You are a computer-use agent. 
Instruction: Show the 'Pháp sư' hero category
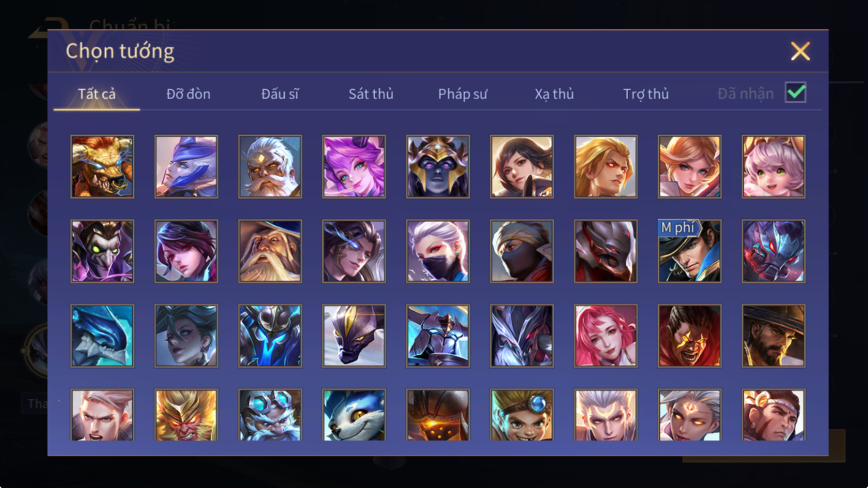click(x=463, y=94)
